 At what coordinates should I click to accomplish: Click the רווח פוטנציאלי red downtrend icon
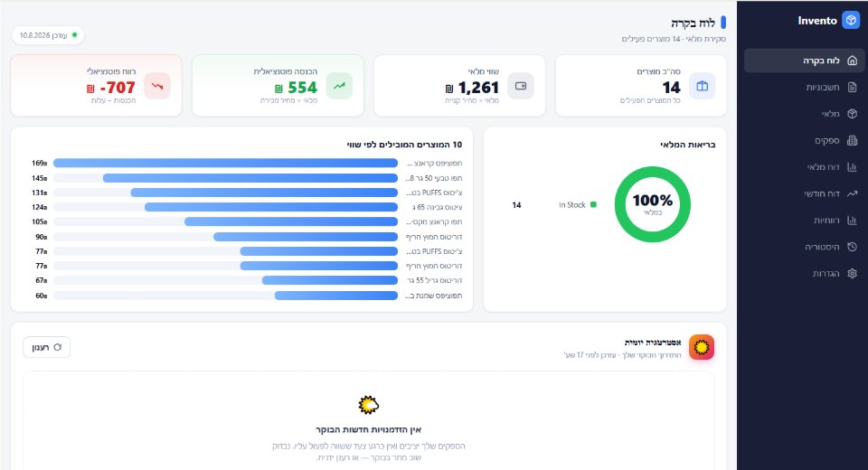(x=157, y=86)
